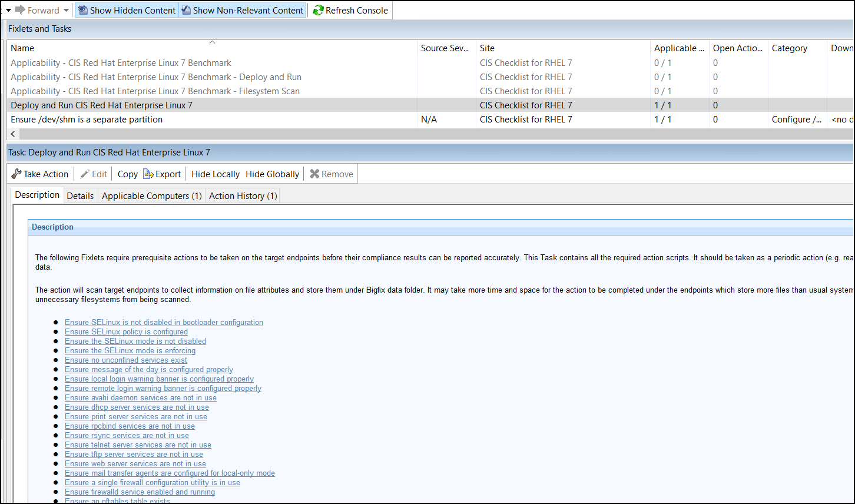Click the Remove X icon
Image resolution: width=855 pixels, height=504 pixels.
click(x=315, y=174)
